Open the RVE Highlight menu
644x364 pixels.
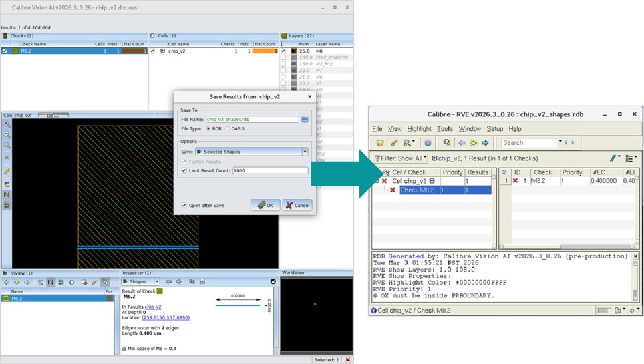419,129
